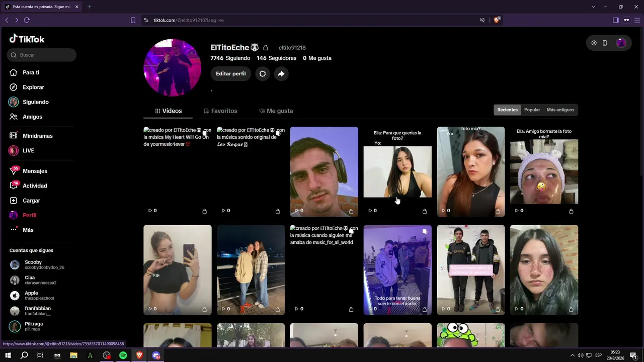
Task: Switch to the Vídeos tab
Action: (x=168, y=111)
